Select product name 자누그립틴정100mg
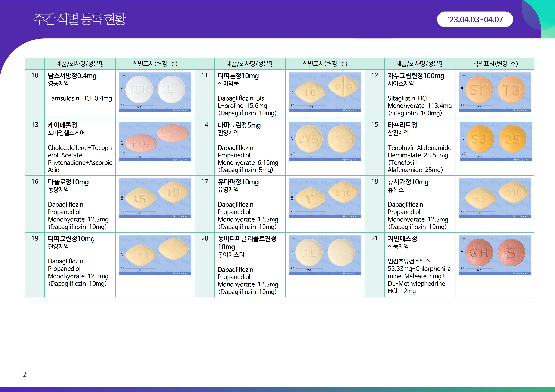 click(416, 76)
